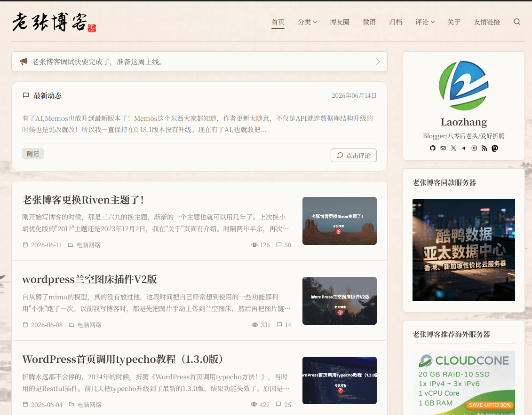Viewport: 532px width, 415px height.
Task: Click the 最新动态 speech bubble icon
Action: pos(26,95)
